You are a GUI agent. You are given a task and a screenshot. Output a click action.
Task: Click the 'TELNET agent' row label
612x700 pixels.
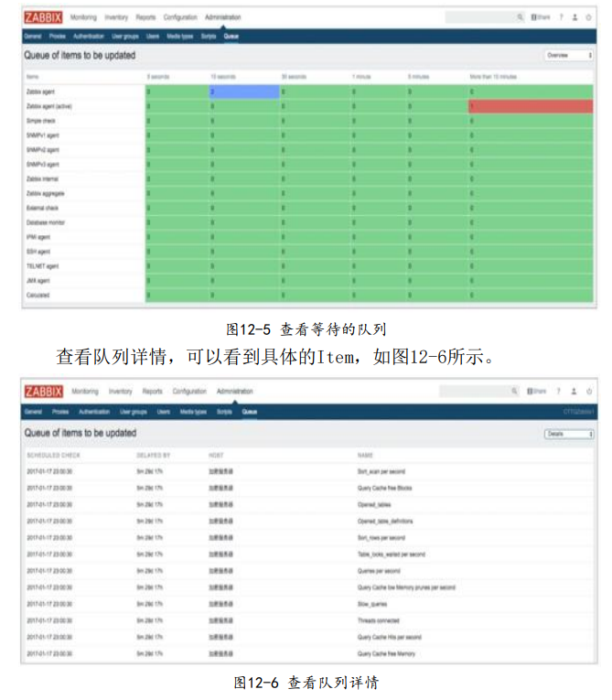click(42, 266)
